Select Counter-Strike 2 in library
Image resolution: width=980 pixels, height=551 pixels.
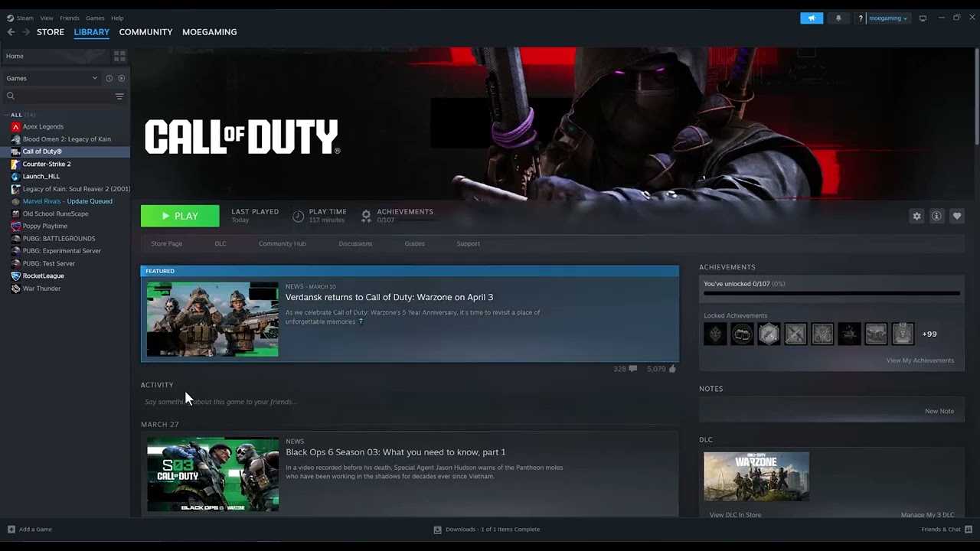click(x=47, y=165)
